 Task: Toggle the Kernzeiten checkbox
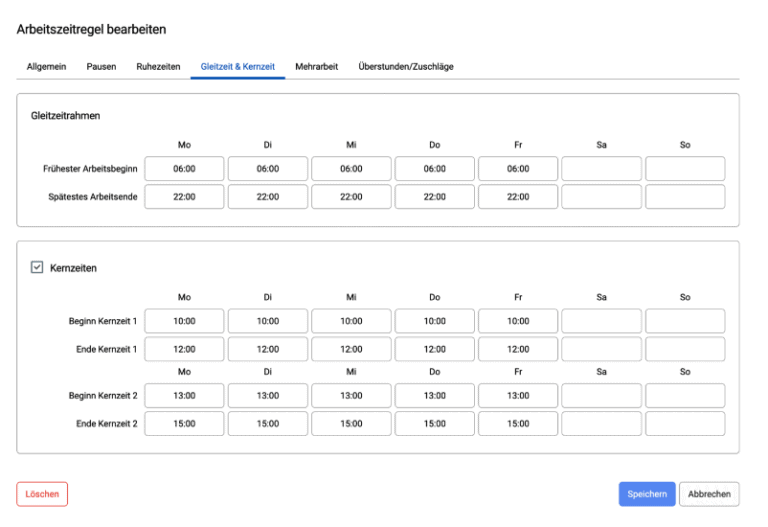click(37, 267)
